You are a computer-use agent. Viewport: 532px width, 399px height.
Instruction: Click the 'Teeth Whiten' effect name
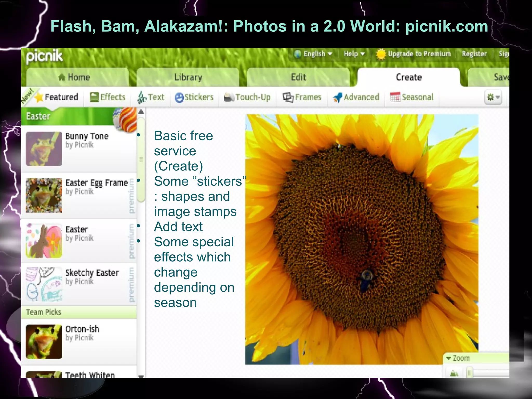click(90, 375)
